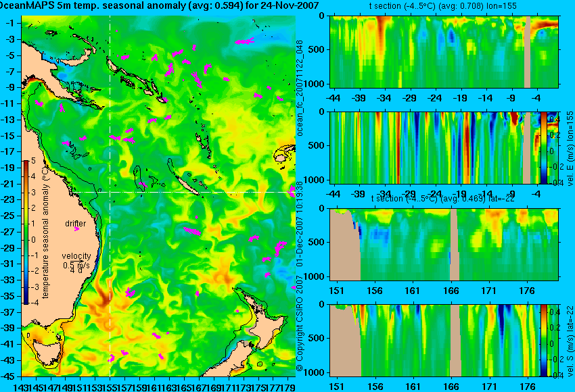Click the 'drifter' legend label
The width and height of the screenshot is (575, 392).
coord(76,224)
